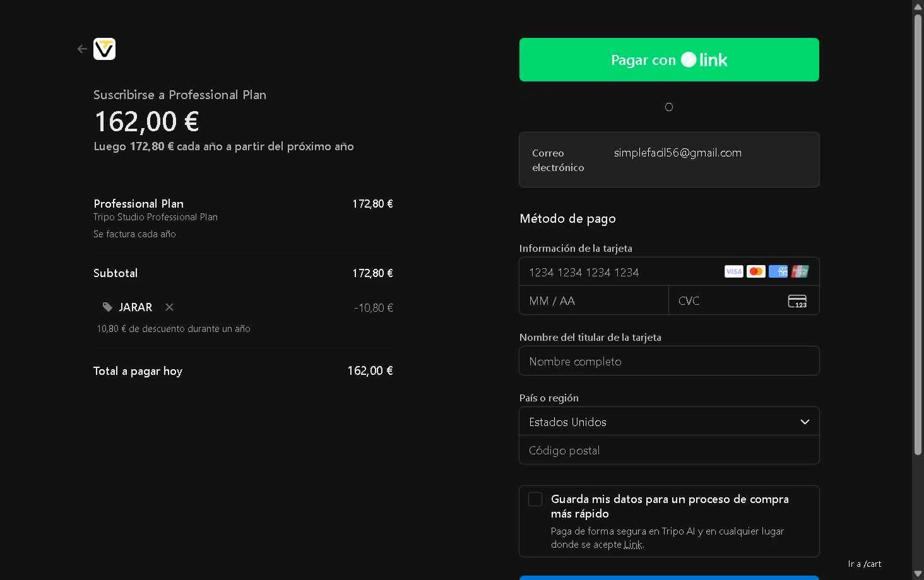Pay with Link green button
Screen dimensions: 924x580
[669, 60]
